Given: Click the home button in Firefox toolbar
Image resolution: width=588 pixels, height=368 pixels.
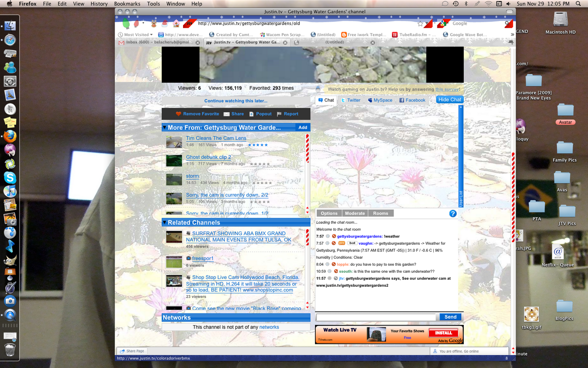Looking at the screenshot, I should coord(176,24).
